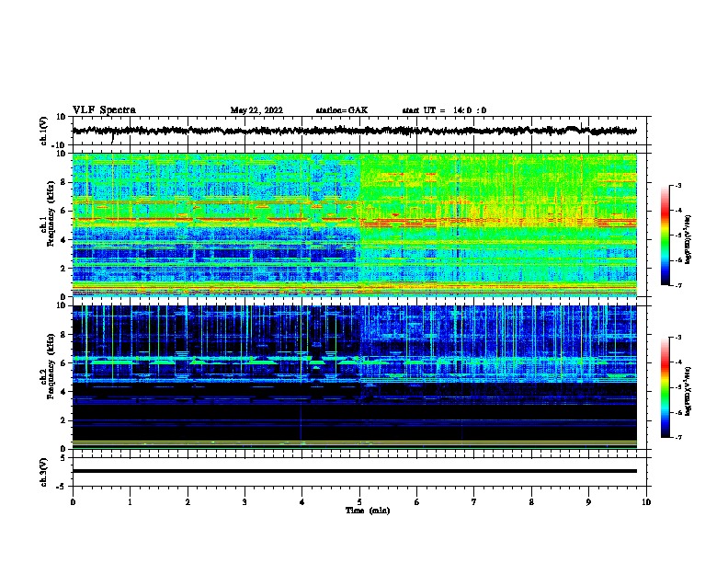The width and height of the screenshot is (728, 563).
Task: Click time axis tick label "2"
Action: point(188,502)
